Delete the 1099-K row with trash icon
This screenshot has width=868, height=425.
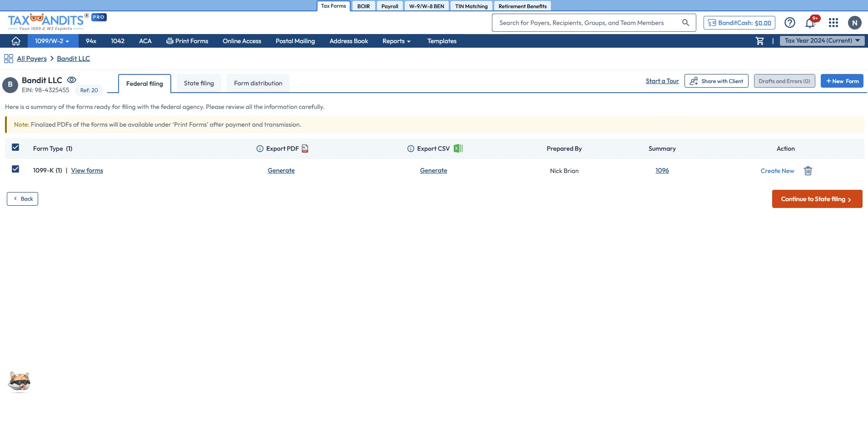[x=808, y=171]
